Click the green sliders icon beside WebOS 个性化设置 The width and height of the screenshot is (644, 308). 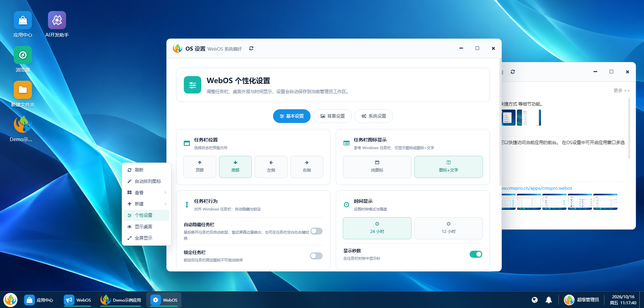[x=193, y=85]
